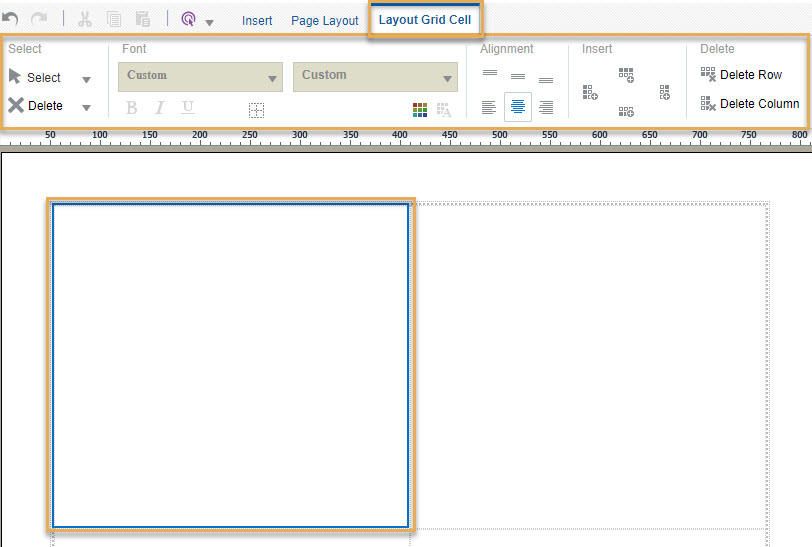Switch to the Layout Grid Cell tab
Viewport: 812px width, 547px height.
pyautogui.click(x=425, y=20)
